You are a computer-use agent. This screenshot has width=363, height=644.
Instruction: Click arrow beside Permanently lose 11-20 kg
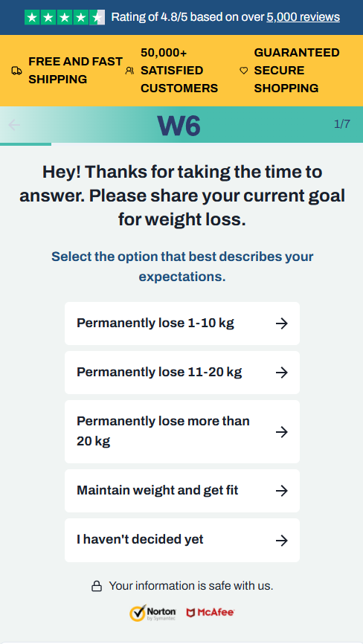click(282, 373)
